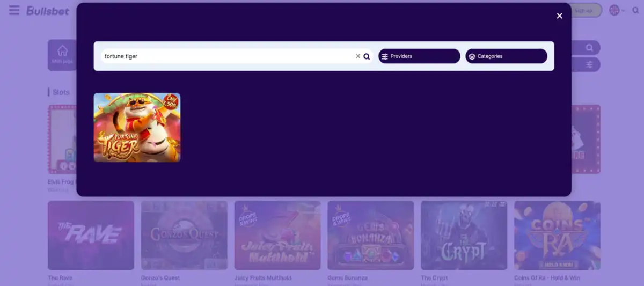Open the Categories filter dropdown

point(506,56)
